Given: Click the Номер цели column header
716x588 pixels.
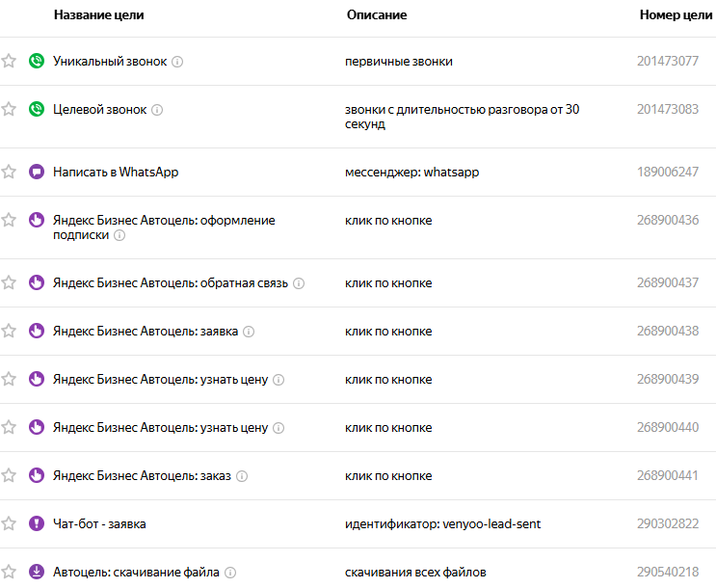Looking at the screenshot, I should 676,15.
